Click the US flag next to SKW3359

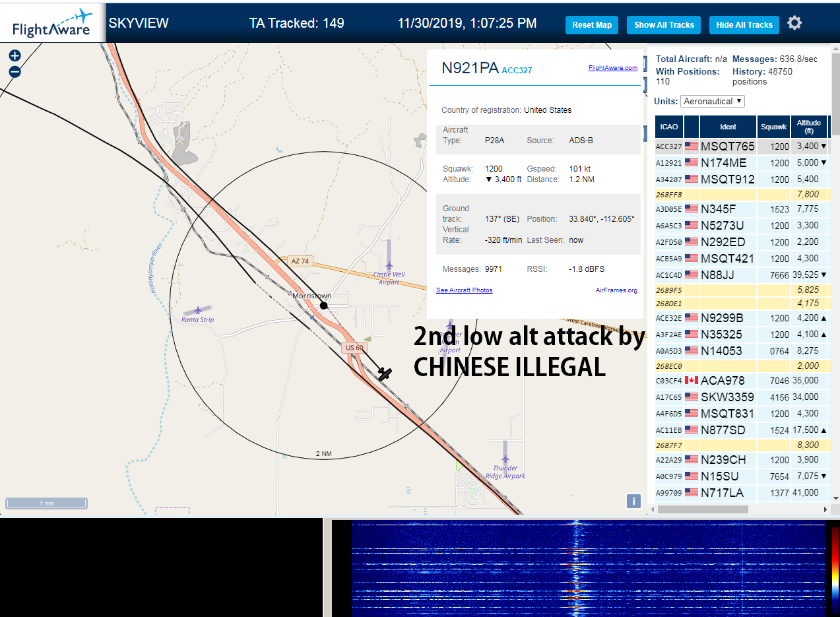(692, 397)
